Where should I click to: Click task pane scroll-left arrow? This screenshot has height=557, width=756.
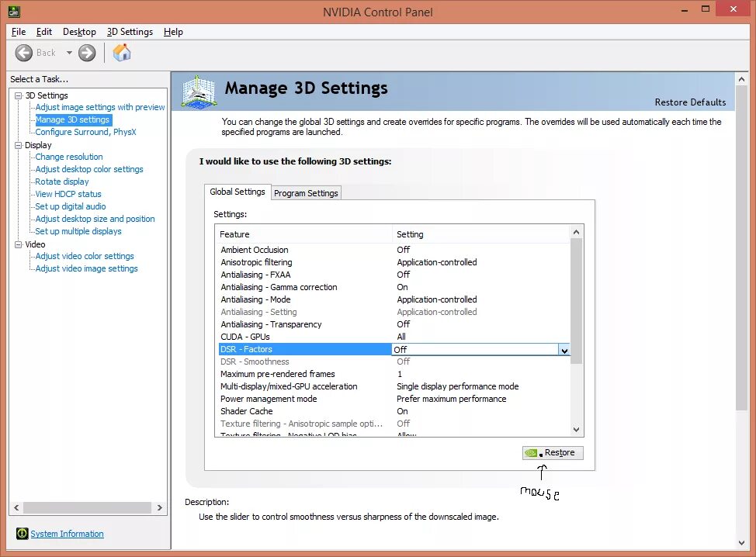pyautogui.click(x=16, y=508)
